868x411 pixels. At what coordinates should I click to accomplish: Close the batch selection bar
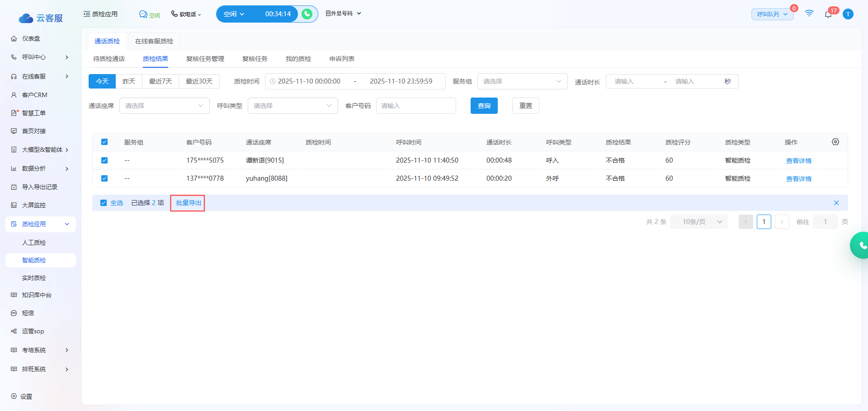click(836, 203)
